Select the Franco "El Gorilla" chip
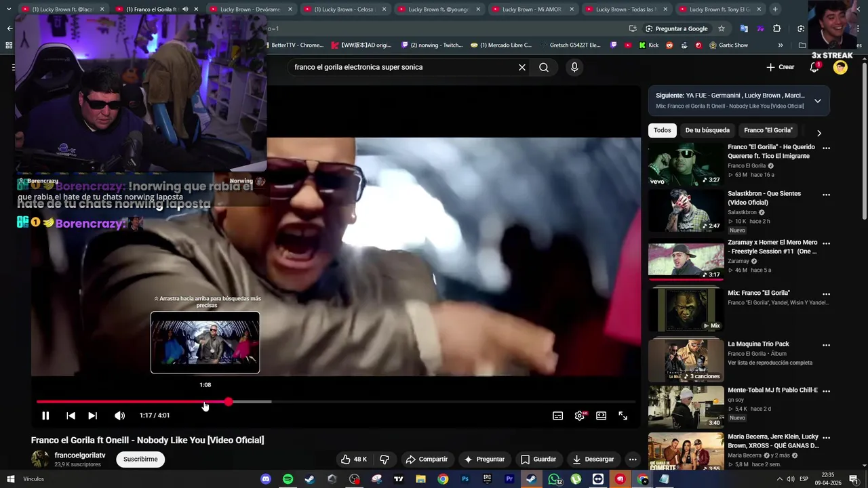Screen dimensions: 868x488 pos(768,130)
